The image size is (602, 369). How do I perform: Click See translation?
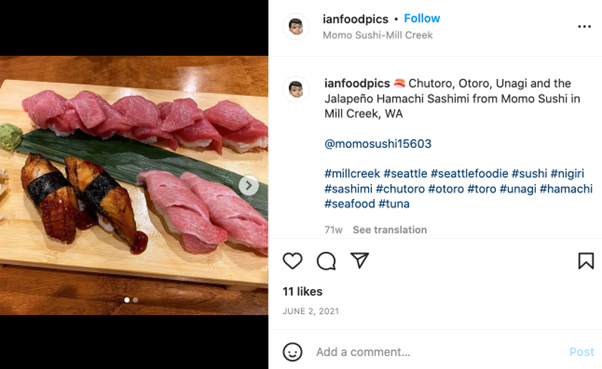coord(390,230)
